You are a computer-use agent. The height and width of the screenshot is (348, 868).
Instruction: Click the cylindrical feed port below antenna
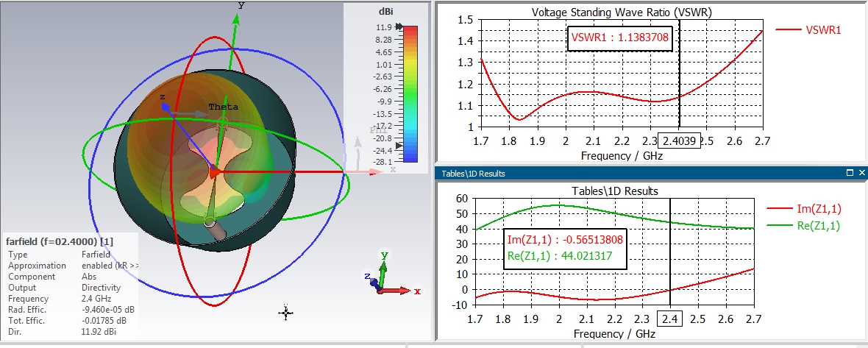[x=218, y=230]
